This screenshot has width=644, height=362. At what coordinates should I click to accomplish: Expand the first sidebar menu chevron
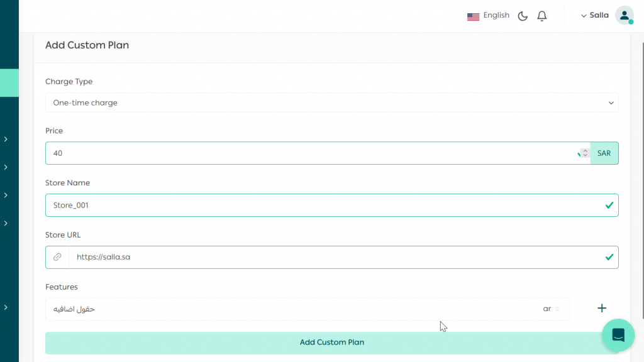click(6, 140)
